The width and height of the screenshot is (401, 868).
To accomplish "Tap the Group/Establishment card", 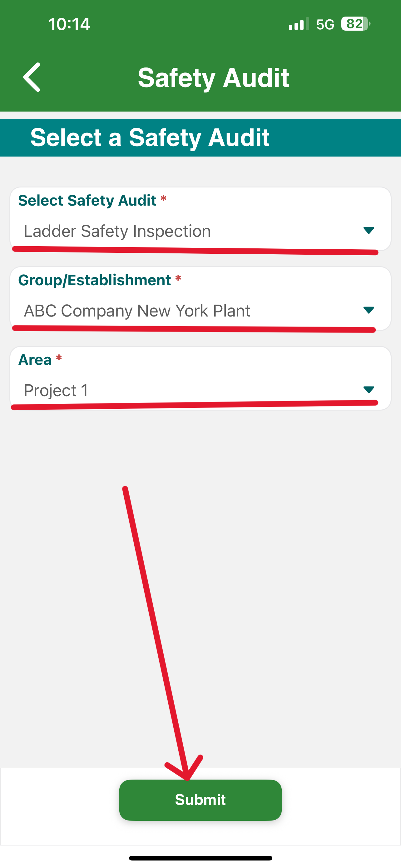I will click(200, 298).
